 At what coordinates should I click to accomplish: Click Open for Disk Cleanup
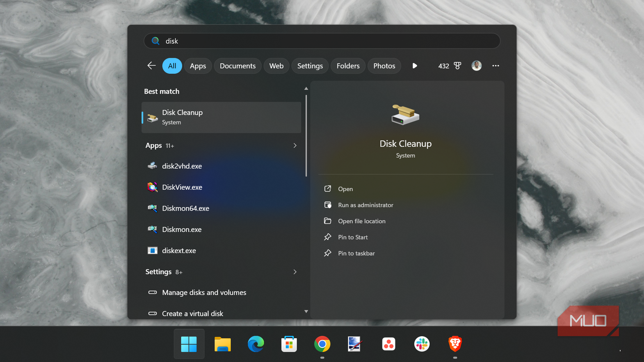(x=345, y=189)
